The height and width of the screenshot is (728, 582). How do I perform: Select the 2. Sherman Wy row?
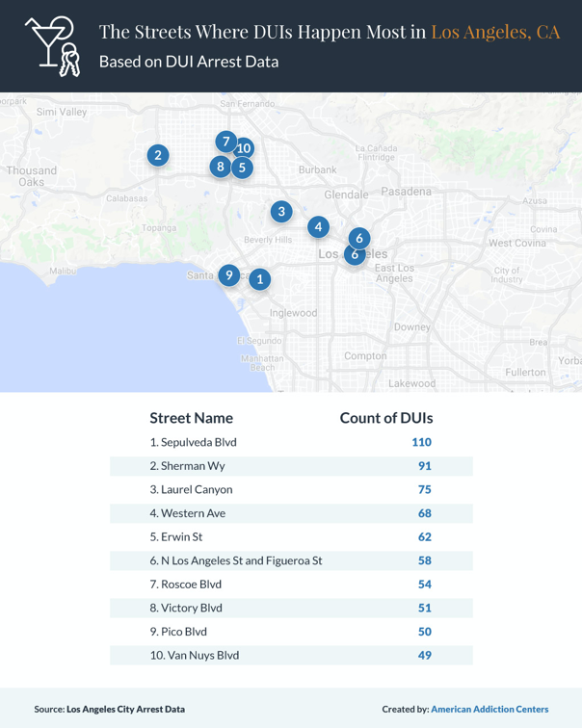point(291,466)
